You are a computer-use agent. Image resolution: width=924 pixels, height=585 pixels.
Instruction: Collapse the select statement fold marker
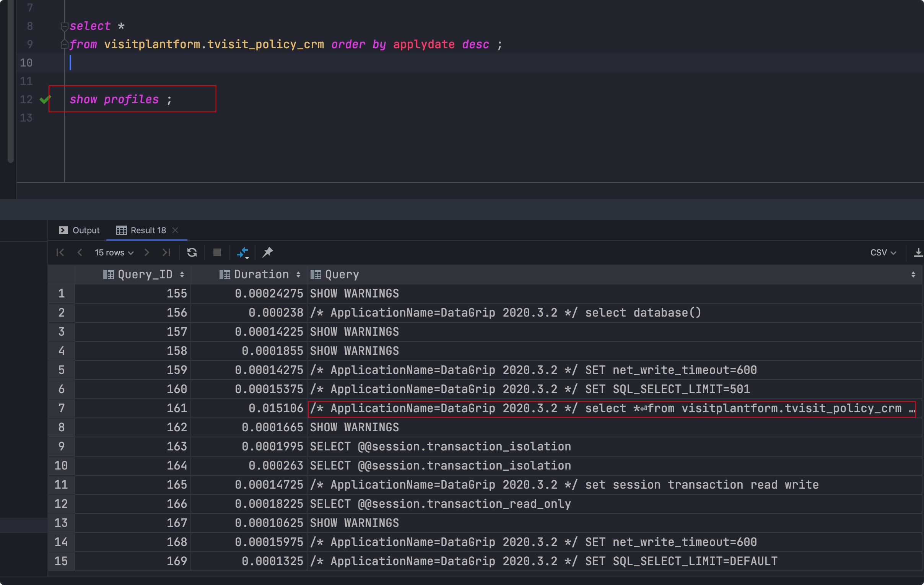click(x=64, y=26)
